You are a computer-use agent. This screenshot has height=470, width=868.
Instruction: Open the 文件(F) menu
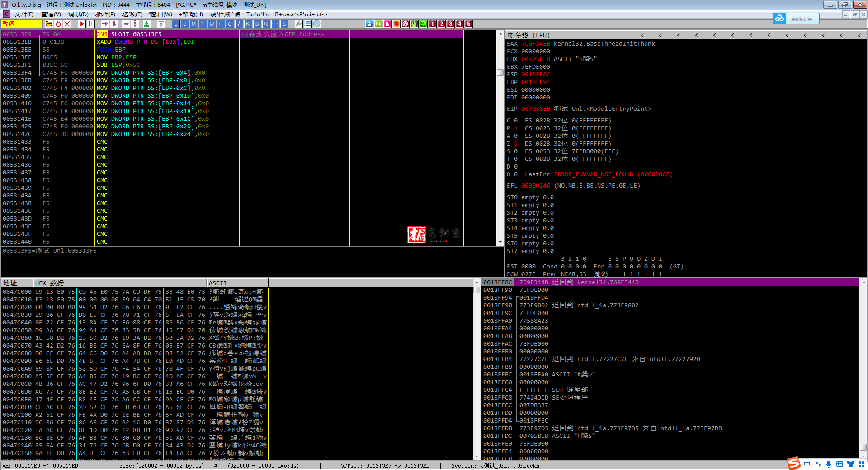pos(23,14)
